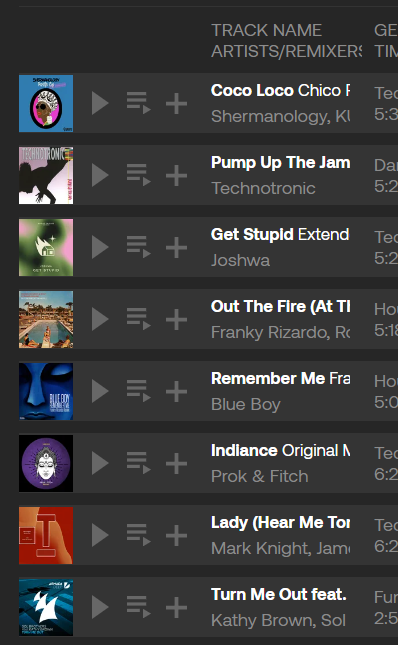Play Pump Up The Jam
398x645 pixels.
(x=100, y=175)
